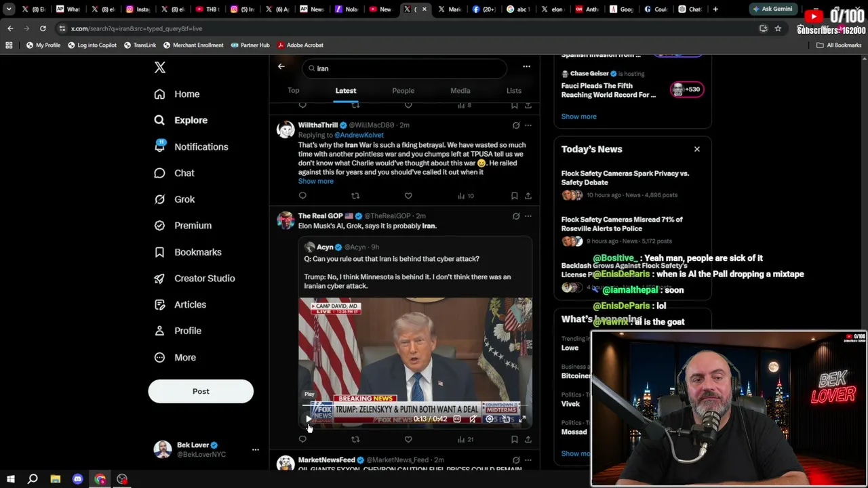Click Ask Gemini in Chrome toolbar

[x=772, y=9]
